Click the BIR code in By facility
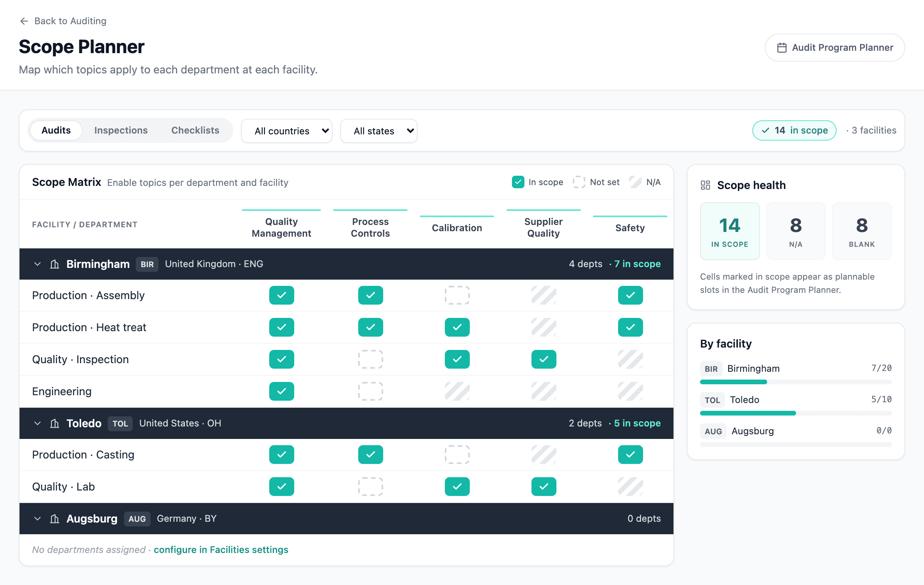This screenshot has width=924, height=585. point(711,369)
